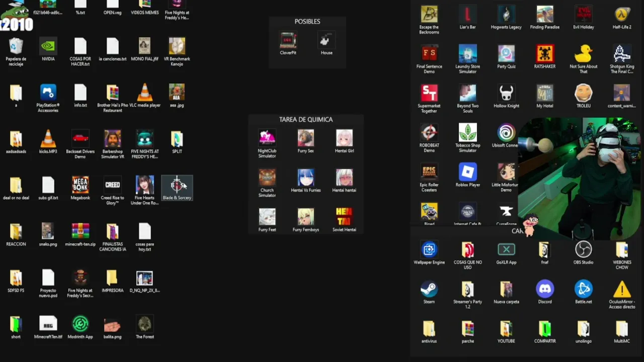The width and height of the screenshot is (644, 362).
Task: Launch RATSHAKER game icon
Action: point(545,53)
